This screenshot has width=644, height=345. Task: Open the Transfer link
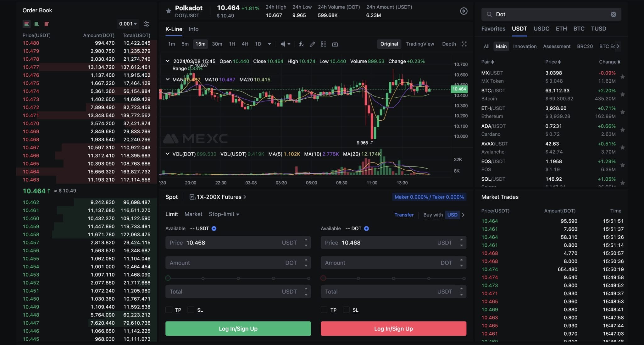(x=404, y=215)
